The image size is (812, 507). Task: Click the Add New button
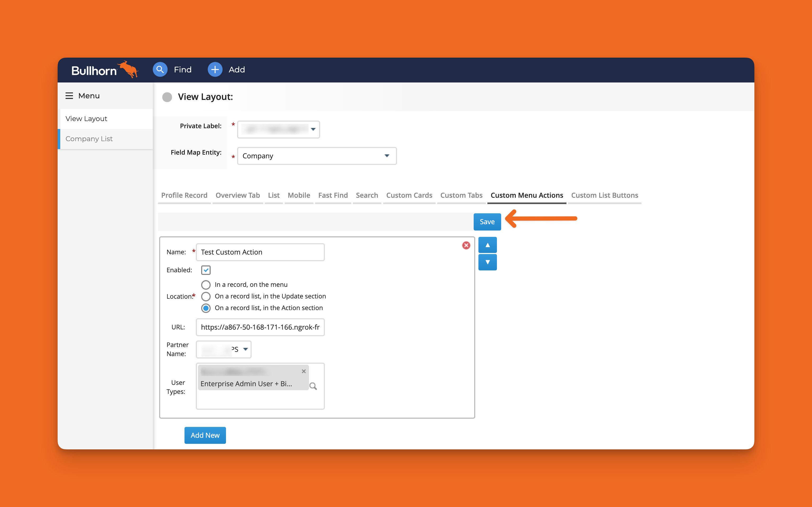point(205,435)
